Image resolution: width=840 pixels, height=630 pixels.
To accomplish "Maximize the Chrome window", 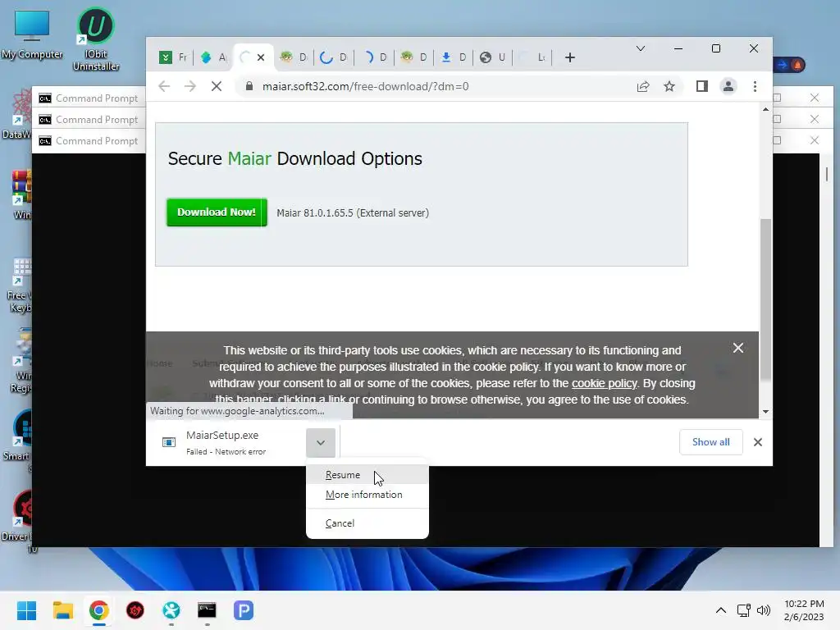I will (x=715, y=48).
